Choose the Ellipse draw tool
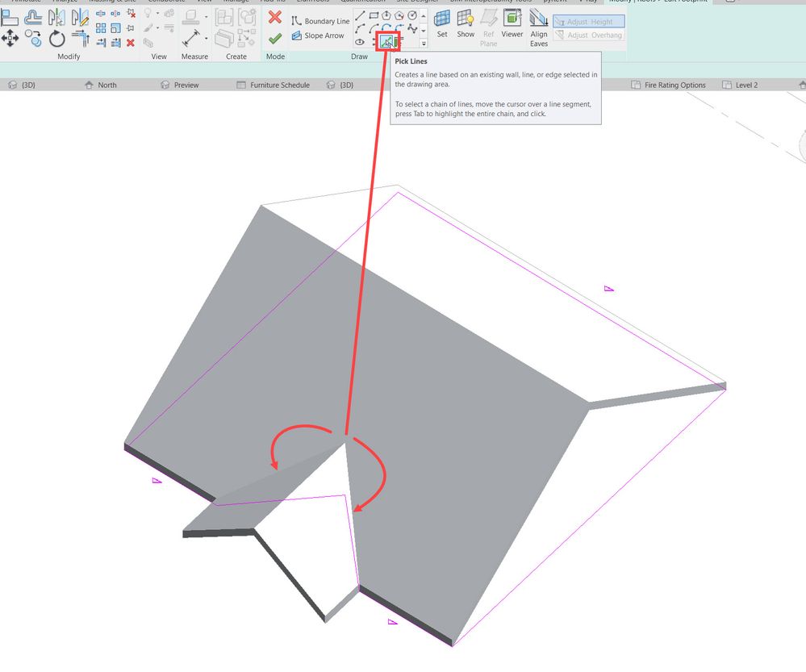This screenshot has width=806, height=672. [x=361, y=42]
